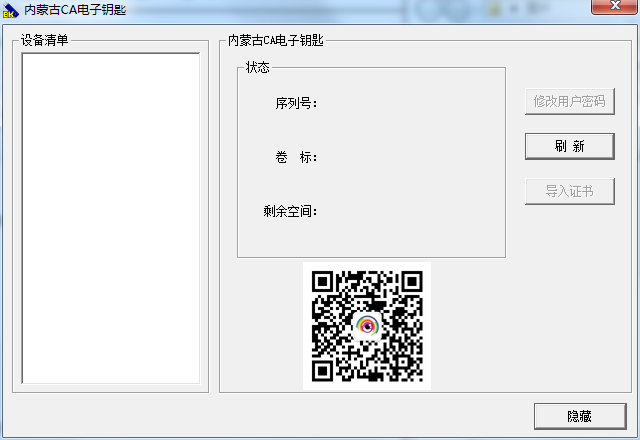Click the 序列号 label

(x=296, y=103)
